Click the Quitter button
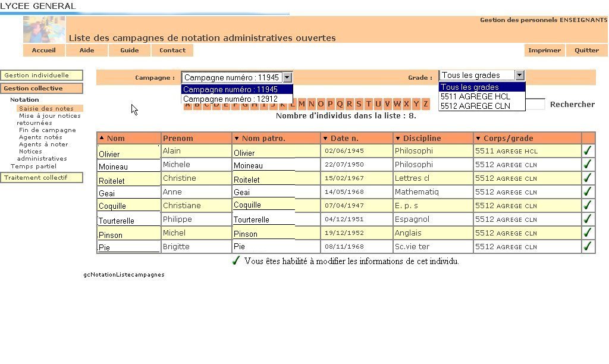The height and width of the screenshot is (364, 609). (586, 50)
